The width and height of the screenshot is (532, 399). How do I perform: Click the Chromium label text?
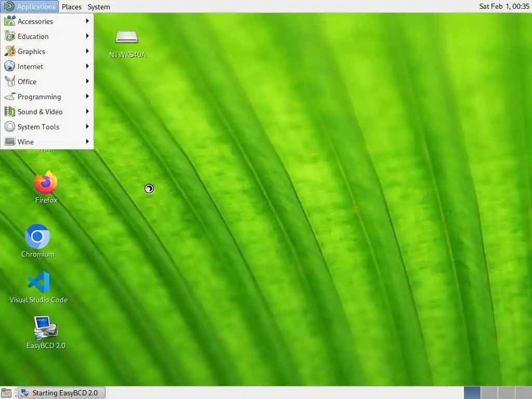click(37, 254)
